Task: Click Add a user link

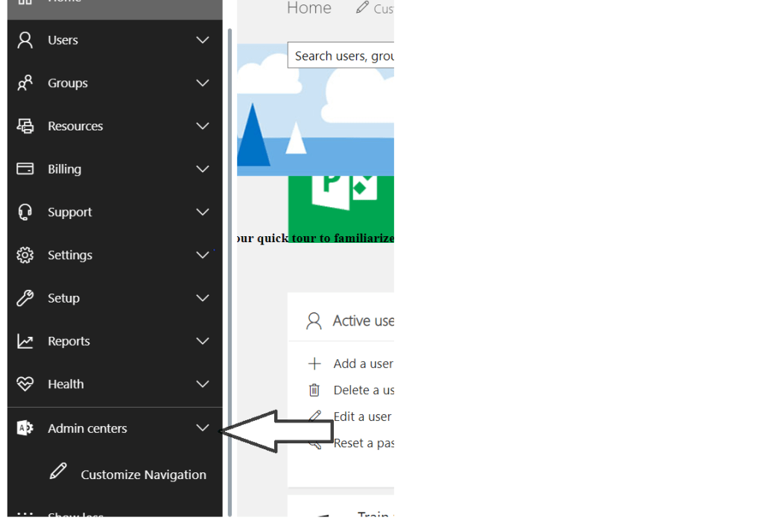Action: click(x=363, y=364)
